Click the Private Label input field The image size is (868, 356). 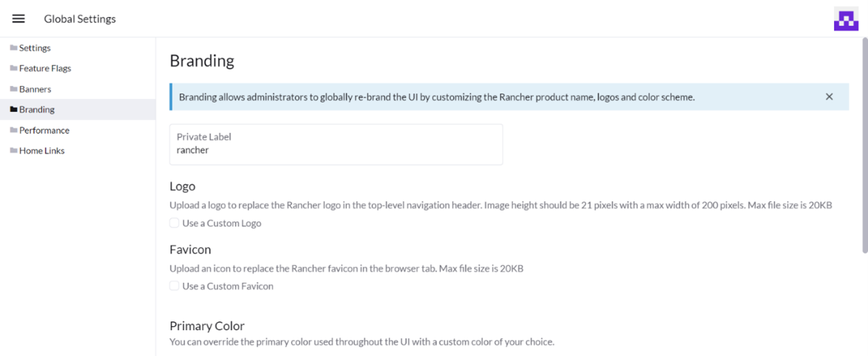pos(336,150)
